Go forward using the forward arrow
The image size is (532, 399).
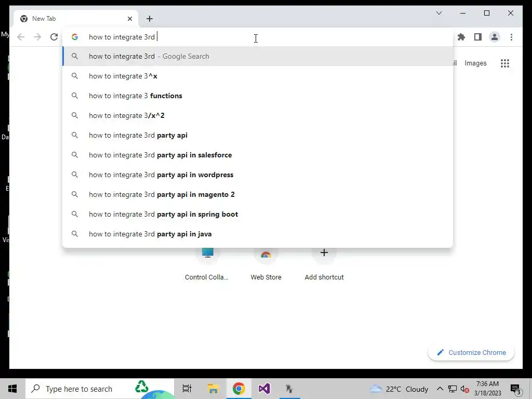37,37
